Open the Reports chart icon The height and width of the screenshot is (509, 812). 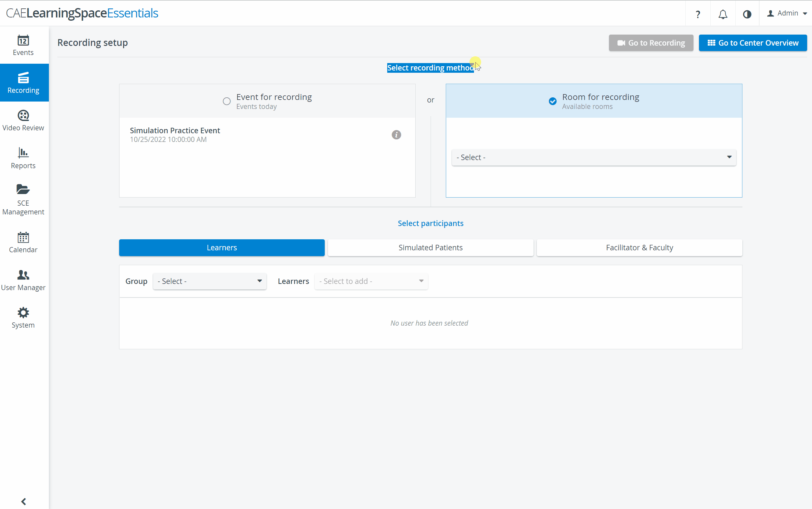coord(23,153)
